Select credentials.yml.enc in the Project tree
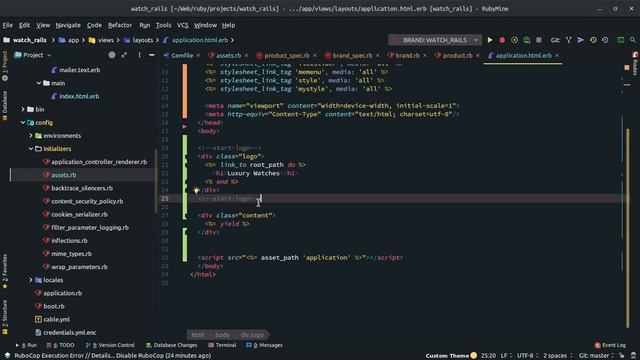The image size is (640, 360). [69, 333]
